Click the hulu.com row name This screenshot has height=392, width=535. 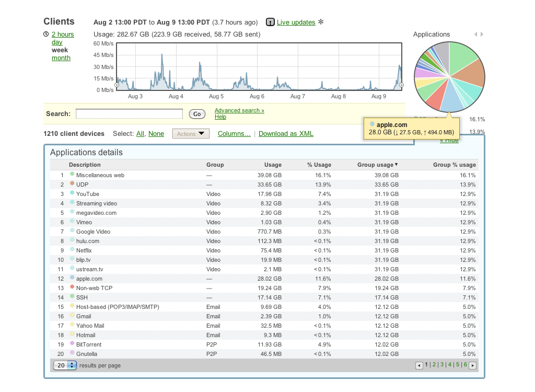pyautogui.click(x=88, y=241)
